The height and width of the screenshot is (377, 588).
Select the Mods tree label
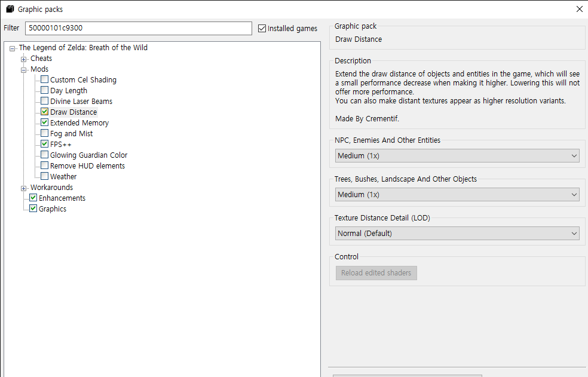39,69
